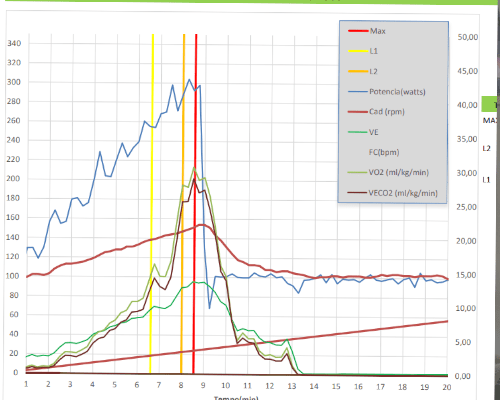Click the left axis value 300
The width and height of the screenshot is (500, 400).
tap(14, 82)
